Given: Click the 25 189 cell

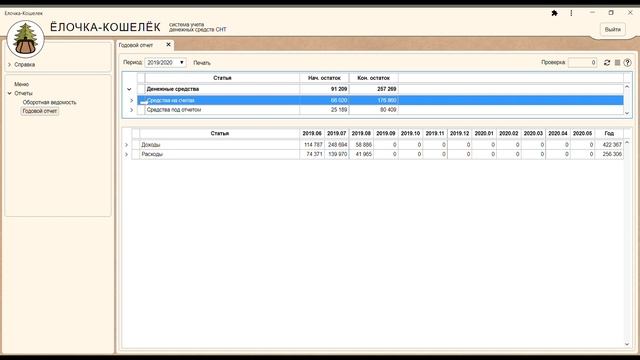Looking at the screenshot, I should (x=324, y=110).
